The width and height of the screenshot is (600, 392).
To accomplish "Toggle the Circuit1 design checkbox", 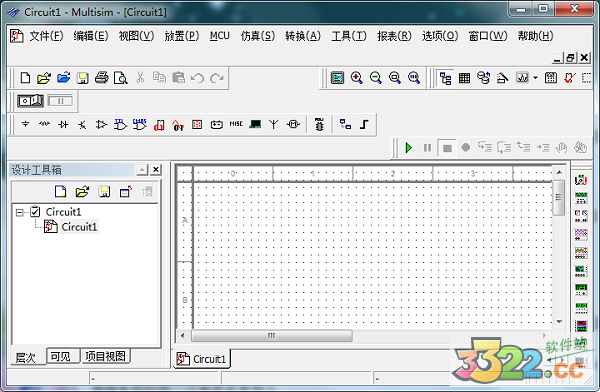I will click(x=35, y=211).
